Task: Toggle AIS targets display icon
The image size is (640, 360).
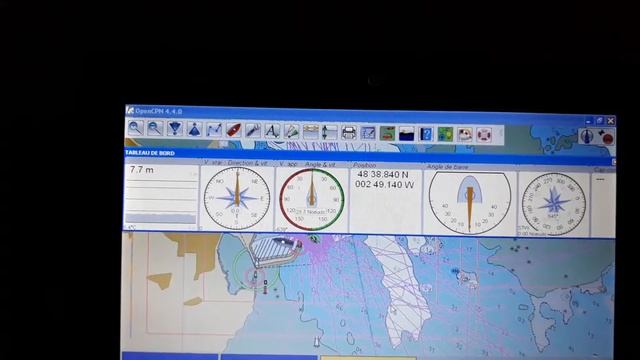Action: click(x=291, y=131)
